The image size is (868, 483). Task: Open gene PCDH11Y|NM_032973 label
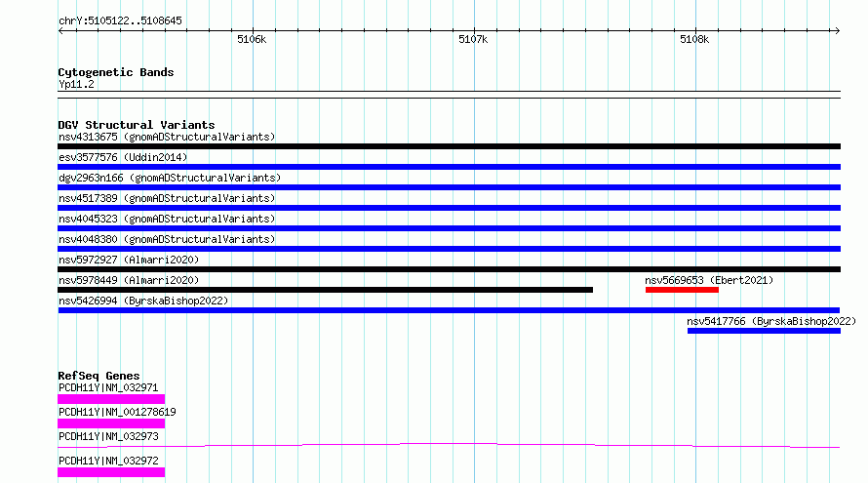108,436
